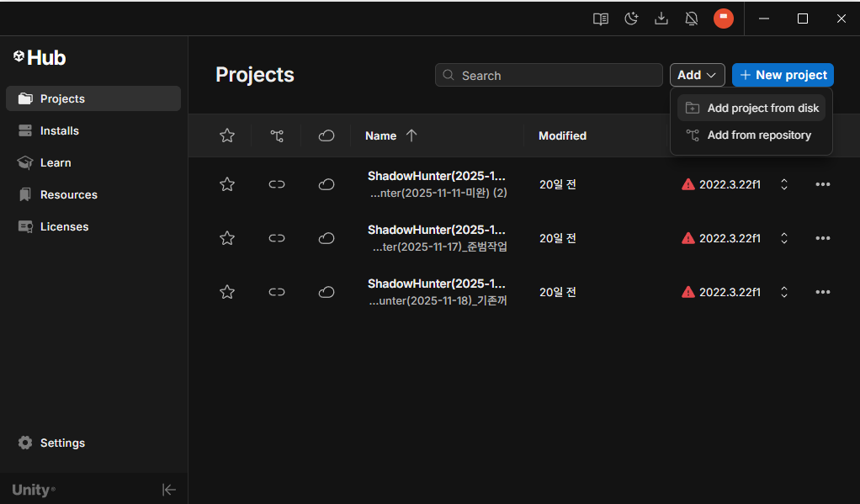The height and width of the screenshot is (504, 860).
Task: Favorite the third ShadowHunter project
Action: click(227, 292)
